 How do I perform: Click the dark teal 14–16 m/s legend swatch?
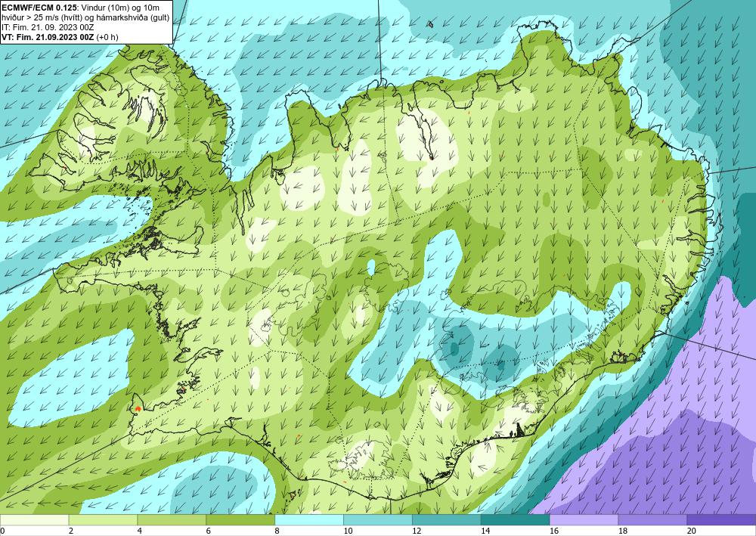pos(516,519)
